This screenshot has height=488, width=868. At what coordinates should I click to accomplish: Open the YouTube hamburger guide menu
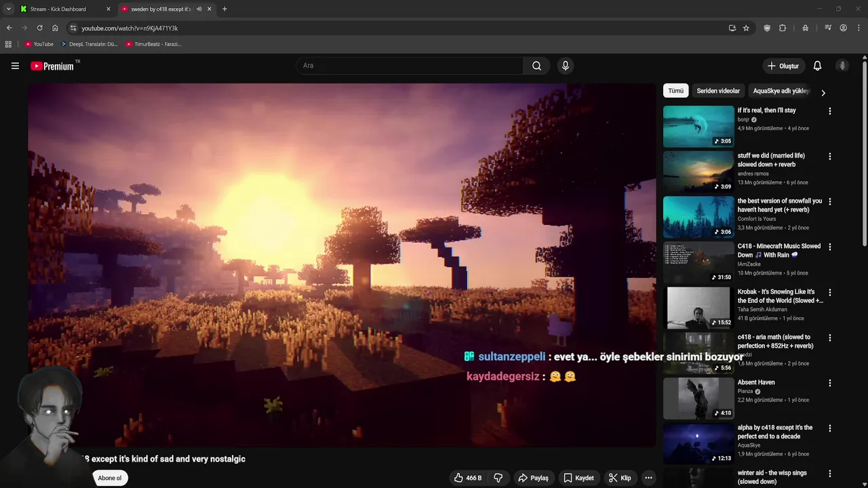pyautogui.click(x=15, y=66)
